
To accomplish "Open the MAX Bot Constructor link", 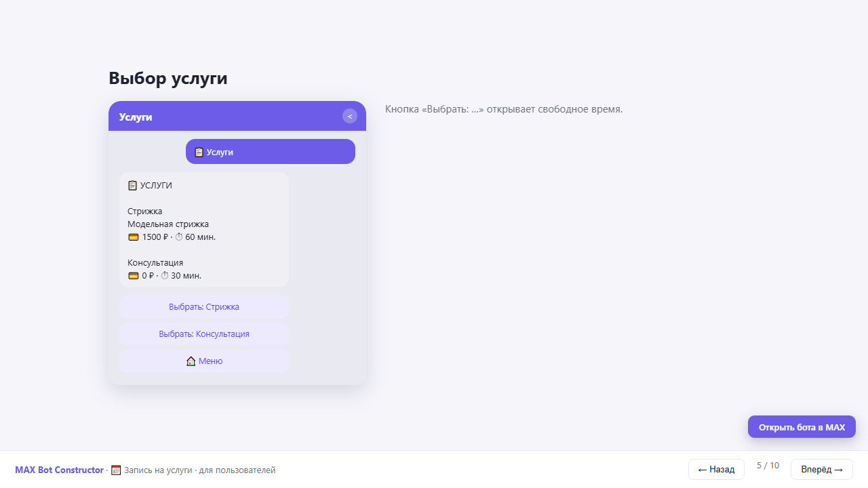I will [x=59, y=470].
